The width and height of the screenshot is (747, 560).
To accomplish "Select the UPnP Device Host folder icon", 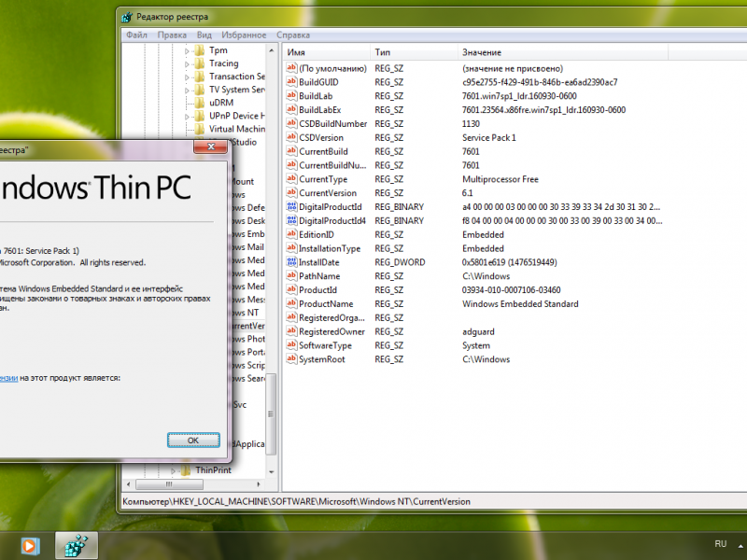I will [x=200, y=116].
